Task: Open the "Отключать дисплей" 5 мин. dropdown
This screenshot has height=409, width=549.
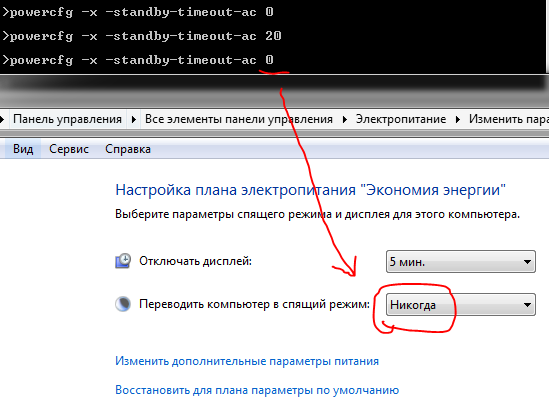Action: point(461,262)
